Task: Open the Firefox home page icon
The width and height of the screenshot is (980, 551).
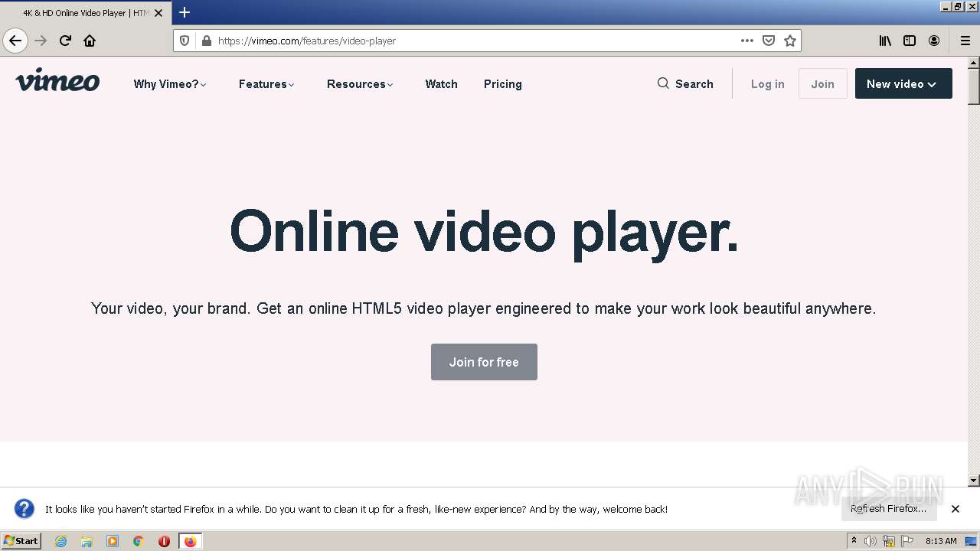Action: [90, 41]
